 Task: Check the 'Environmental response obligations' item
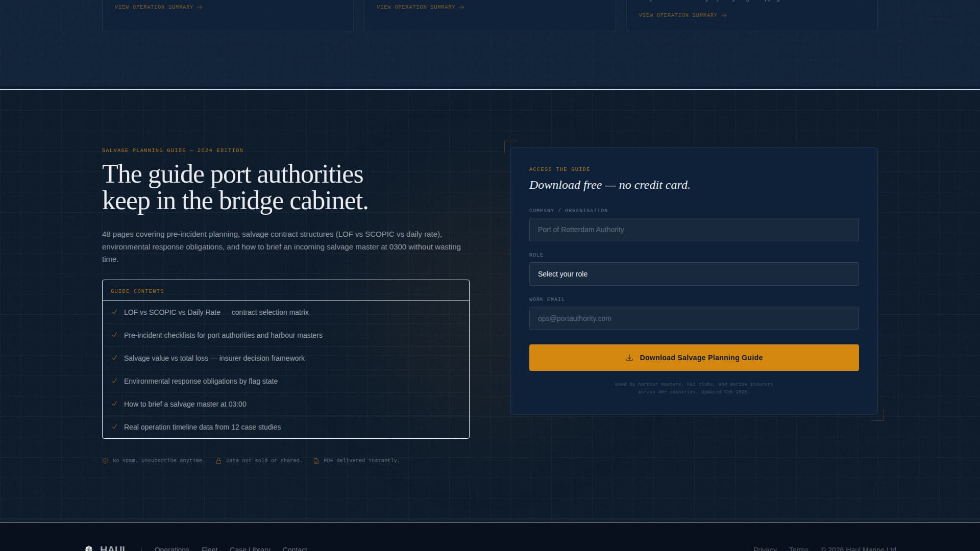point(114,381)
